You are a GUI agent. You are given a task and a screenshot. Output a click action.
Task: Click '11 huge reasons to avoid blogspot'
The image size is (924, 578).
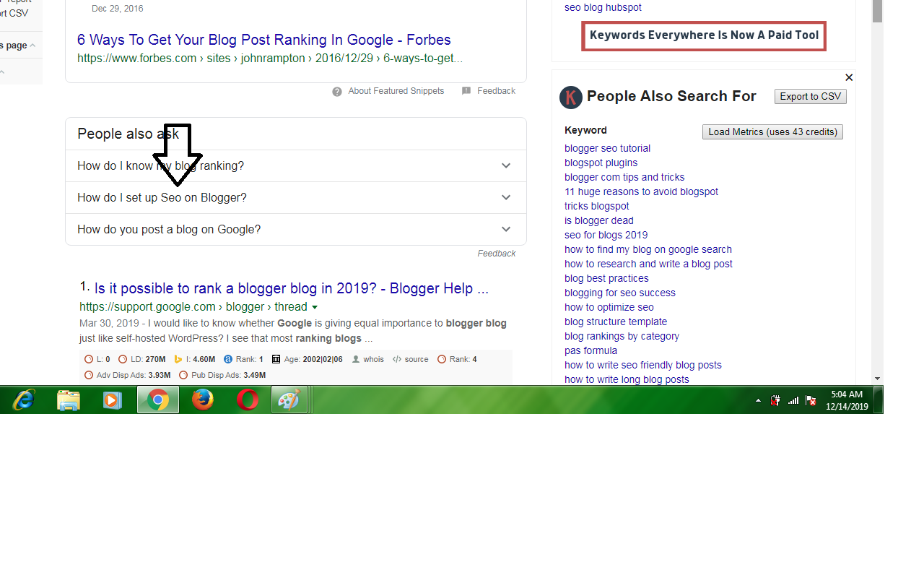(x=641, y=191)
